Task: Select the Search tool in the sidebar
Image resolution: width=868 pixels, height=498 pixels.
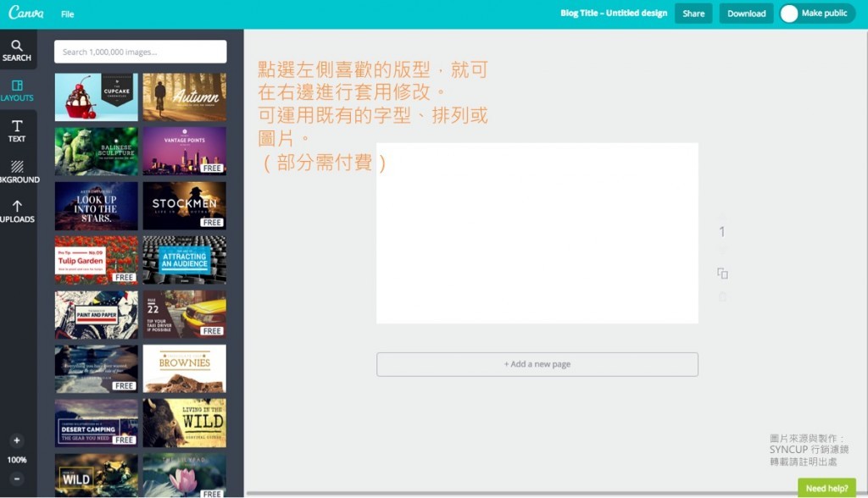Action: 18,51
